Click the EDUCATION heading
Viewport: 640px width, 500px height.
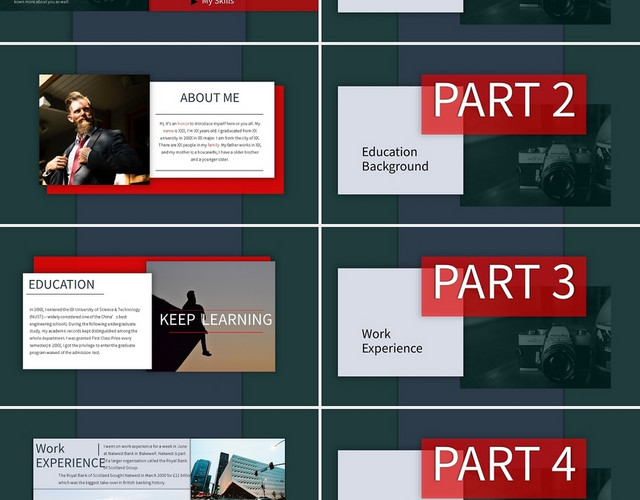(x=62, y=284)
